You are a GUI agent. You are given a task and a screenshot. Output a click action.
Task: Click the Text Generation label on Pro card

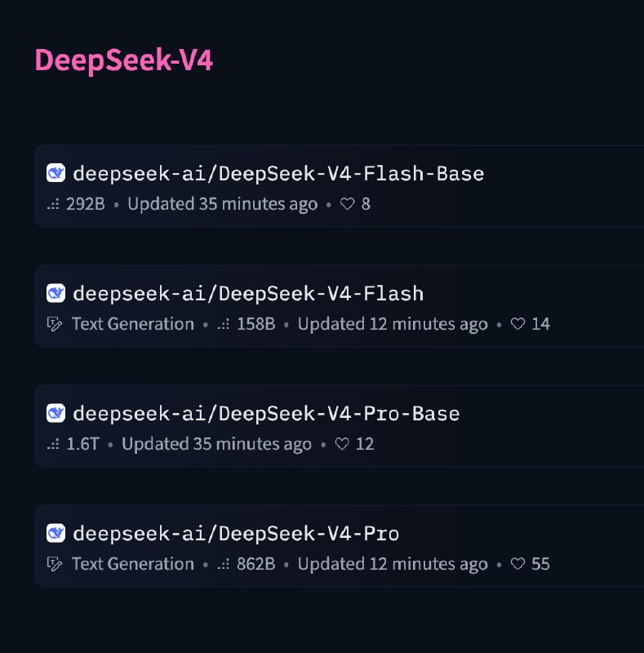click(133, 563)
